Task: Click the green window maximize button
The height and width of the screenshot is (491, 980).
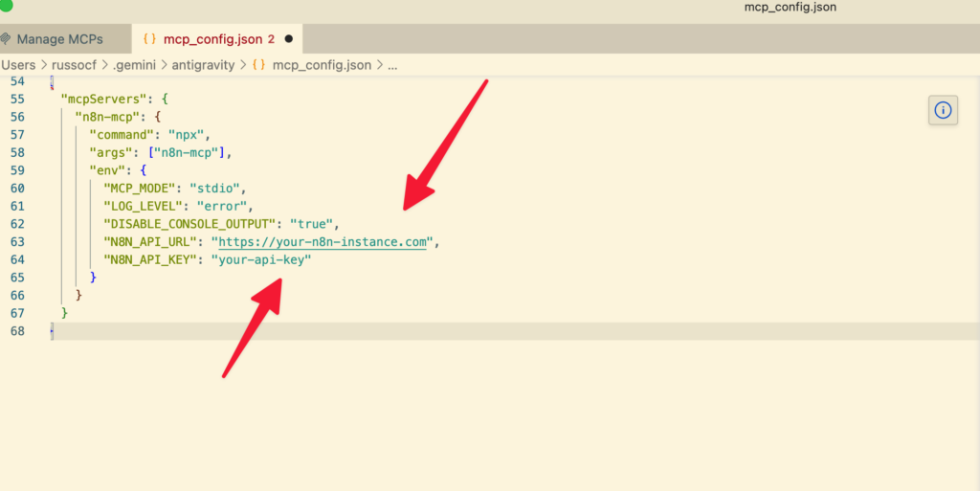Action: coord(6,5)
